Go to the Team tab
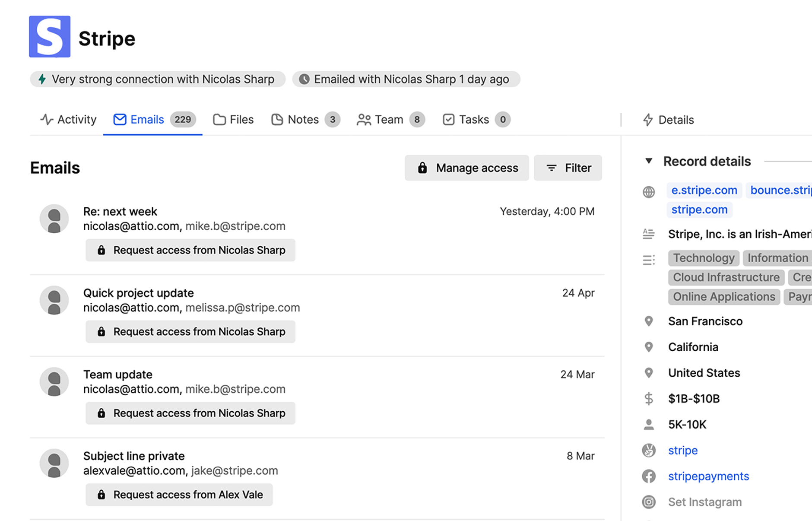The image size is (812, 521). click(x=391, y=119)
